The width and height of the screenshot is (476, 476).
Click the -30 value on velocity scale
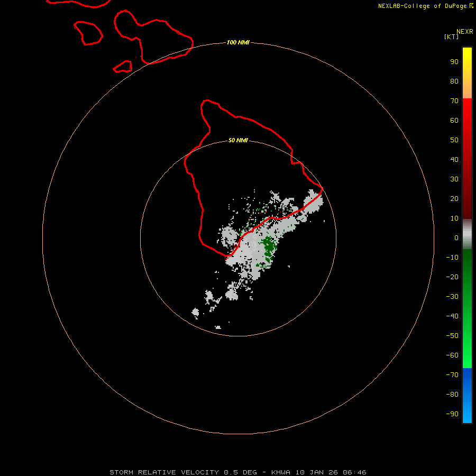452,297
